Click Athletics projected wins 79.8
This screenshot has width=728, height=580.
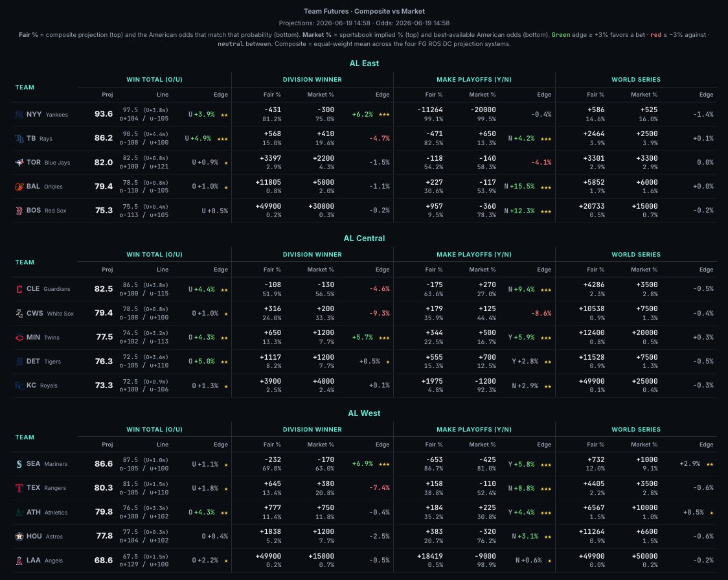click(104, 512)
